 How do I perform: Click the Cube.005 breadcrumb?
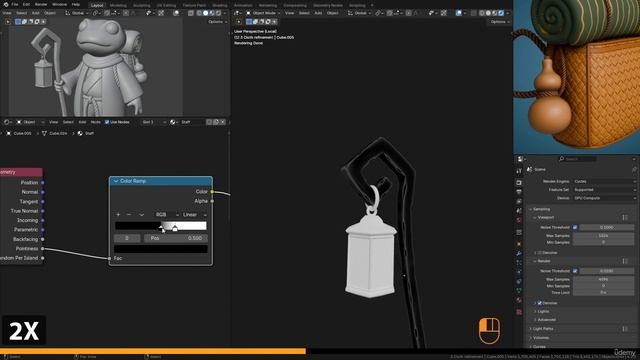point(19,133)
